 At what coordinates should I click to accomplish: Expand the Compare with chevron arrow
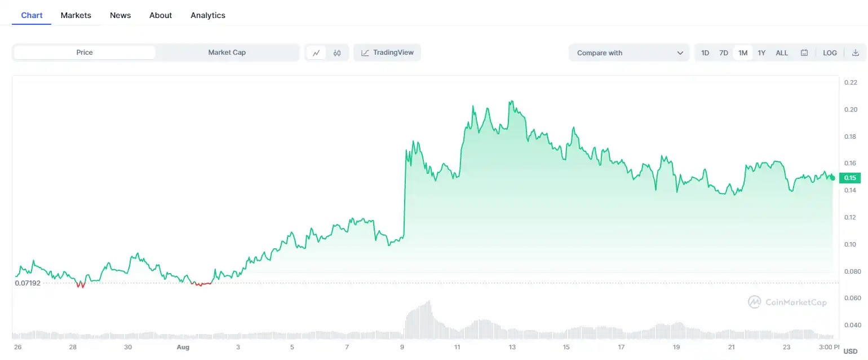[680, 53]
